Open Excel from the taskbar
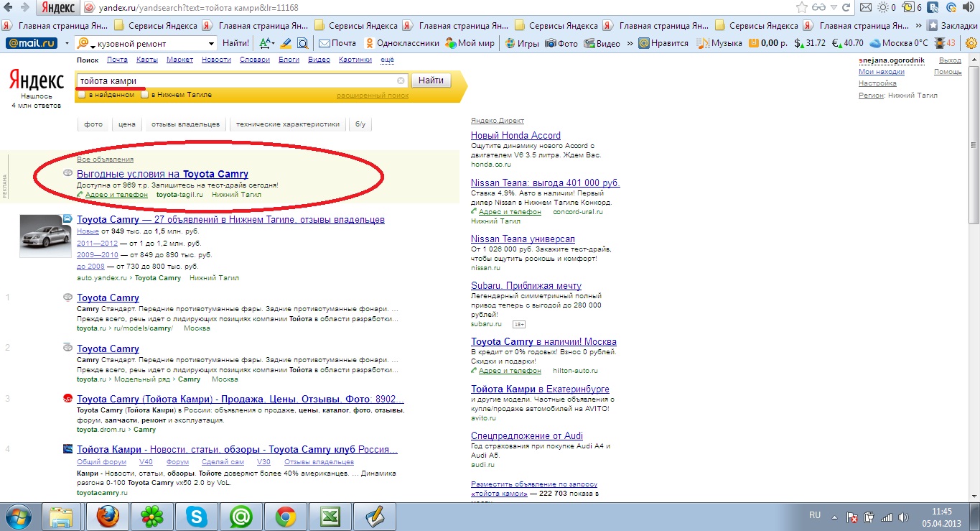 330,516
